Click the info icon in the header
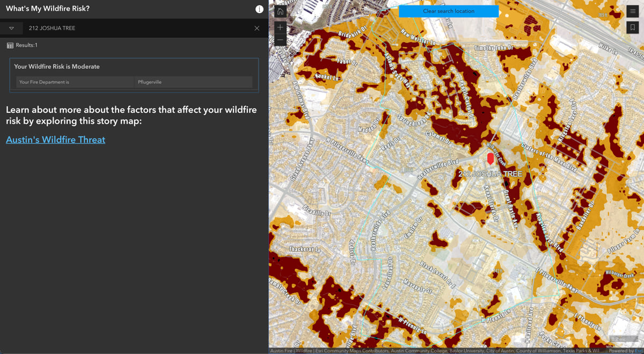 259,9
